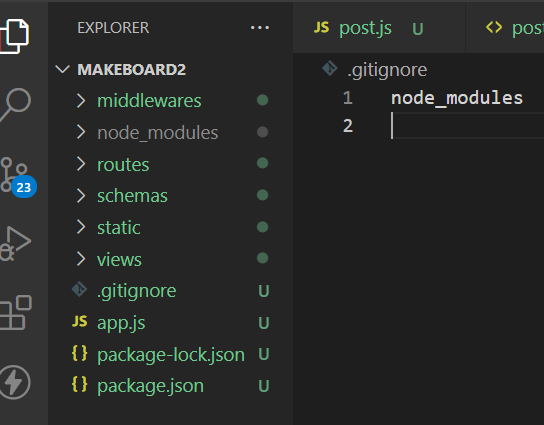Click untracked U status beside package-lock.json

coord(264,355)
